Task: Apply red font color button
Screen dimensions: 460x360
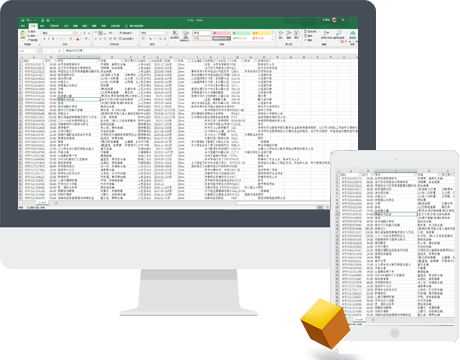Action: tap(78, 39)
